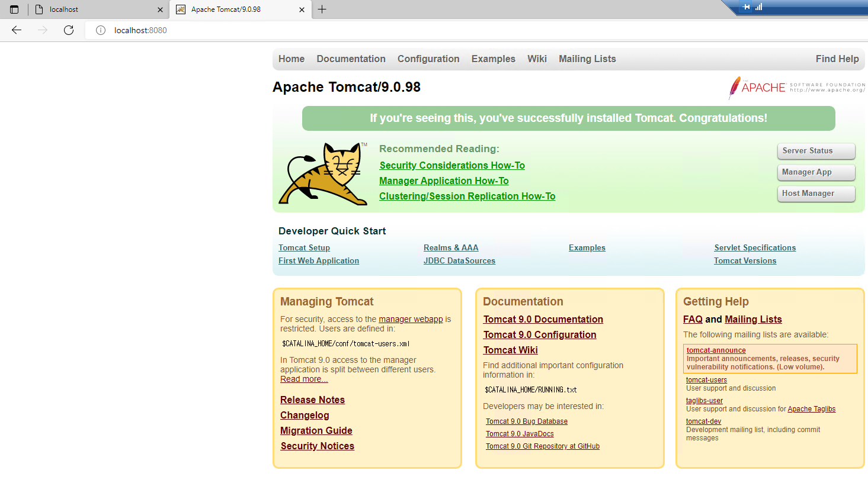This screenshot has width=868, height=483.
Task: Open the tomcat-announce mailing list link
Action: click(716, 350)
